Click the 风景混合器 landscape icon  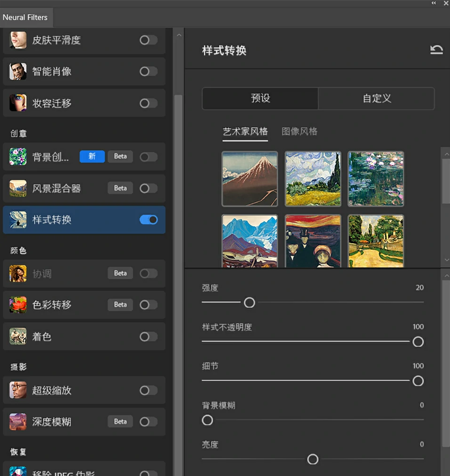click(x=18, y=188)
